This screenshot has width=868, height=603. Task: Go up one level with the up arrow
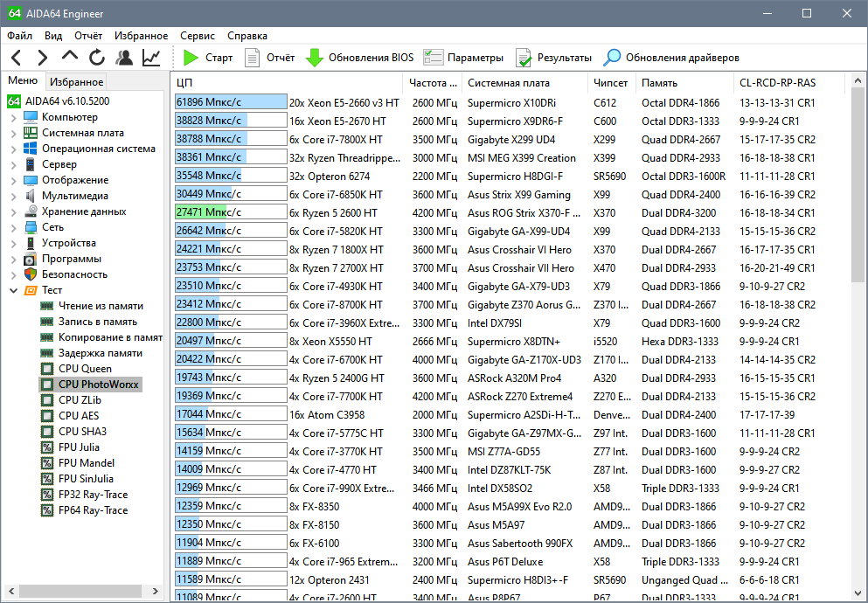coord(70,56)
